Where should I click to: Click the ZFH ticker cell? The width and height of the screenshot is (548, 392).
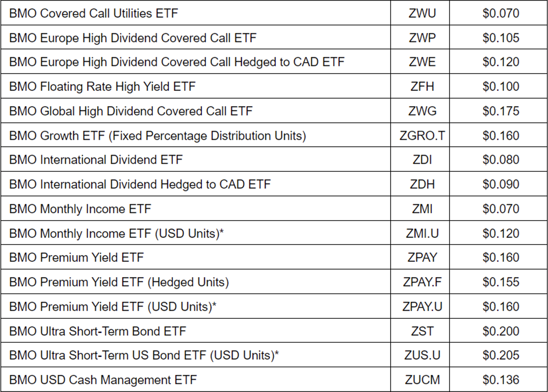422,86
